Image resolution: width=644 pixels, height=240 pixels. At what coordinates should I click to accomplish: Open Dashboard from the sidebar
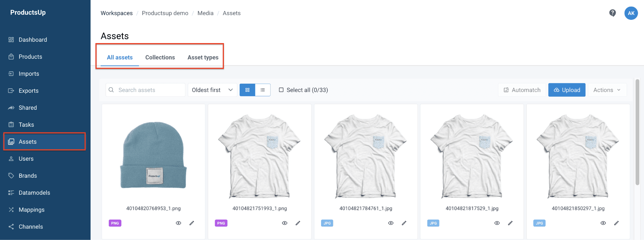pyautogui.click(x=33, y=40)
